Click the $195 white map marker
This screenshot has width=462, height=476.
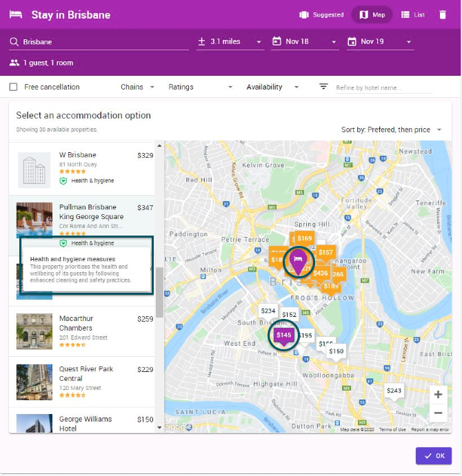pos(306,335)
